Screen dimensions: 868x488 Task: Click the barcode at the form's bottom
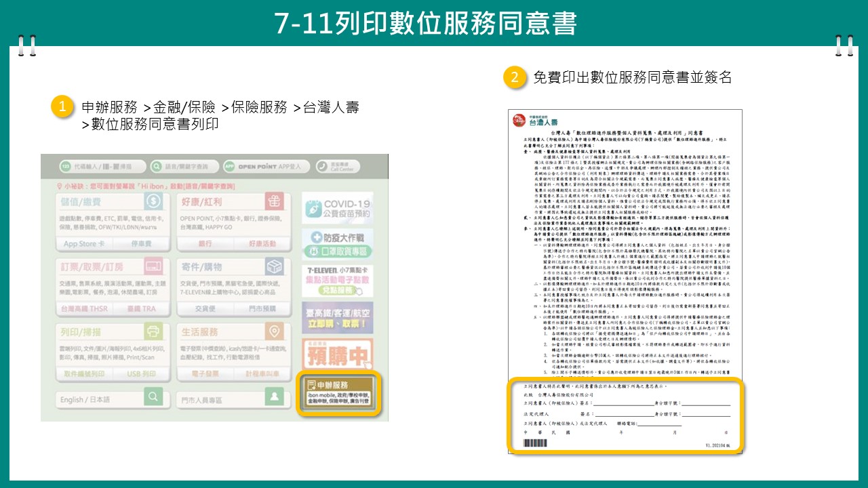pos(535,443)
